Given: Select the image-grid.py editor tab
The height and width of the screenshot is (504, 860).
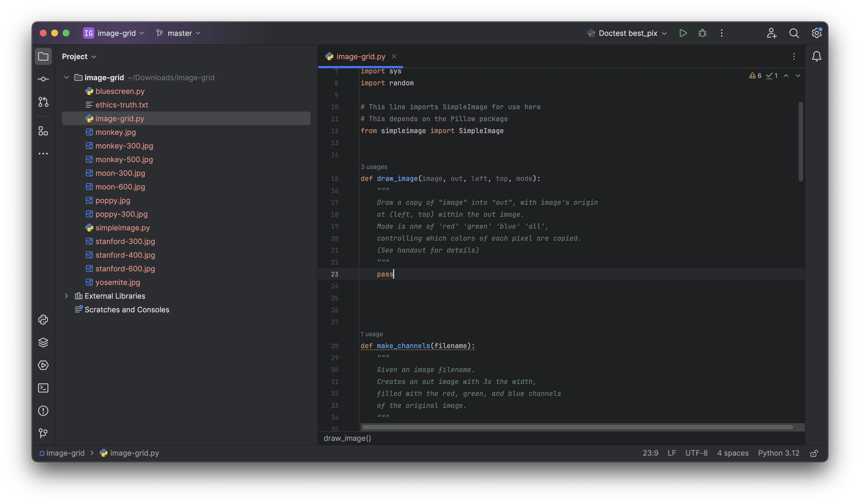Looking at the screenshot, I should [x=360, y=57].
